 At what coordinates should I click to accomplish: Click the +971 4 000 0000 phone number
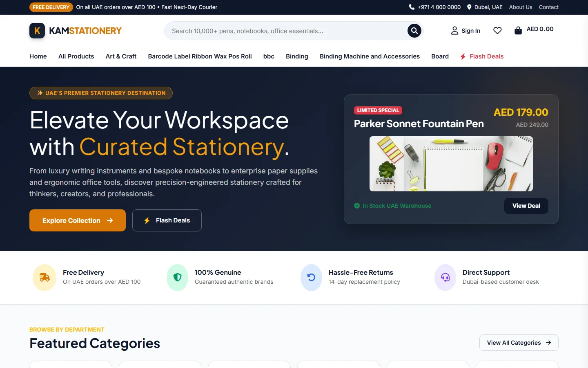439,7
